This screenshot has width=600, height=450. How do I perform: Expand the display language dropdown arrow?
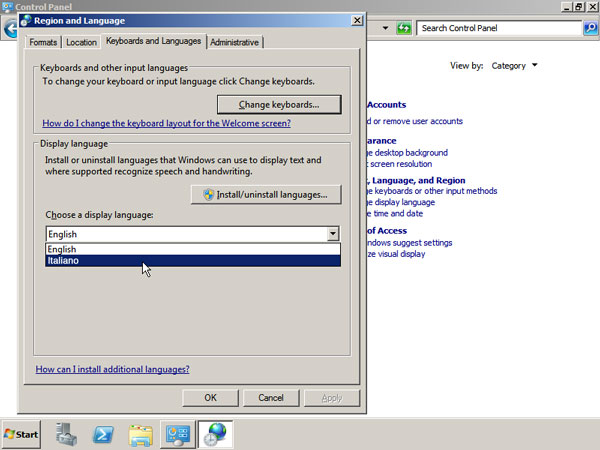333,234
